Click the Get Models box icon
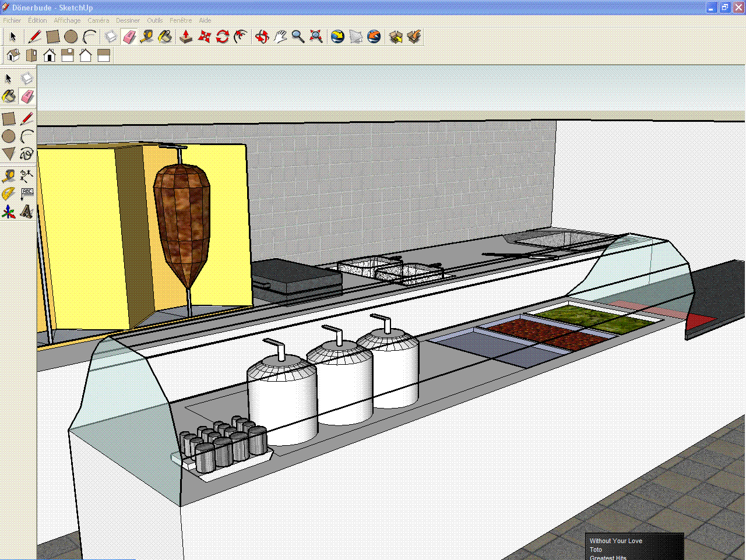The width and height of the screenshot is (746, 560). tap(396, 37)
